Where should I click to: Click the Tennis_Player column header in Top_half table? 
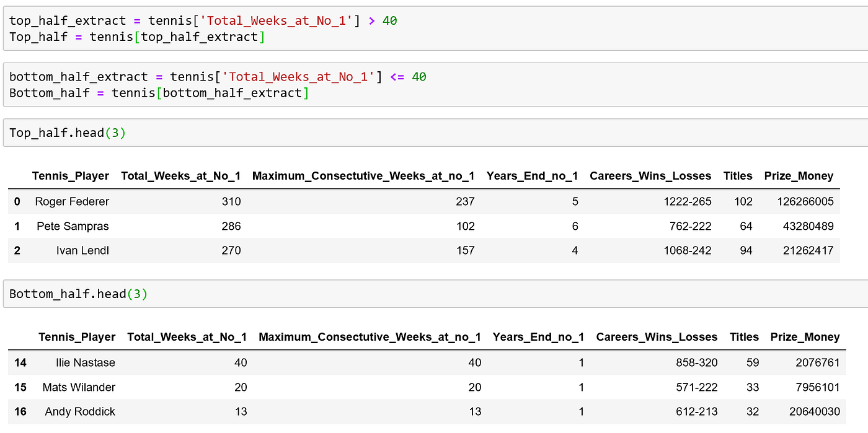70,175
